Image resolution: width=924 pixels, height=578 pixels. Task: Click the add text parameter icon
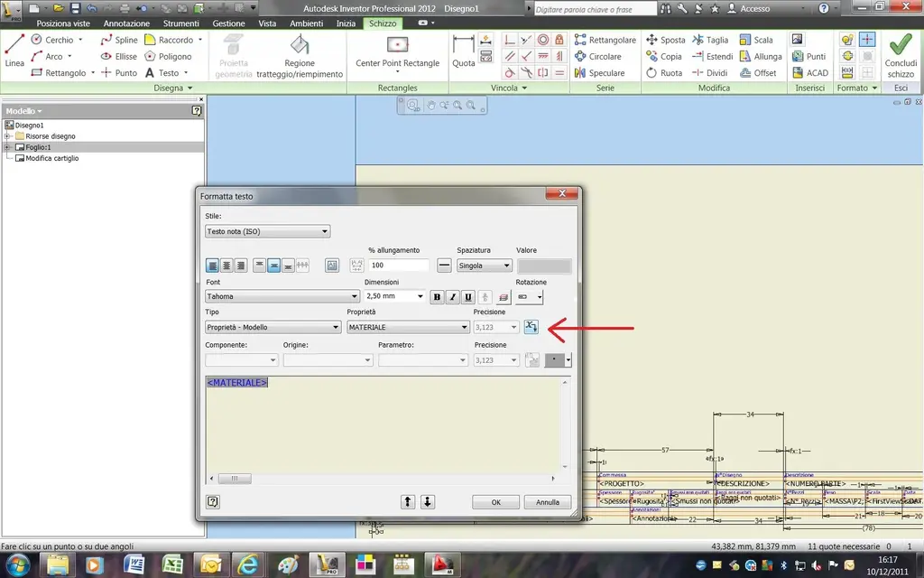pyautogui.click(x=531, y=326)
